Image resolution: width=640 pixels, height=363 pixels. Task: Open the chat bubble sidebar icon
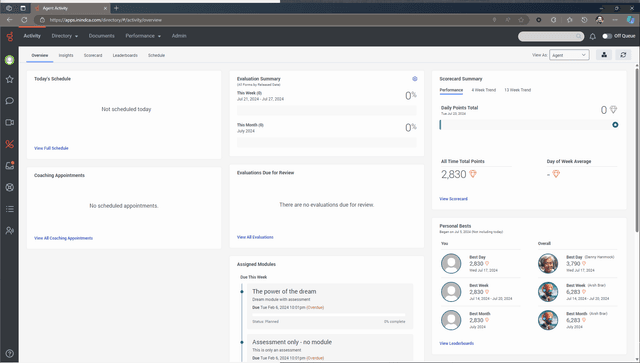click(x=9, y=101)
